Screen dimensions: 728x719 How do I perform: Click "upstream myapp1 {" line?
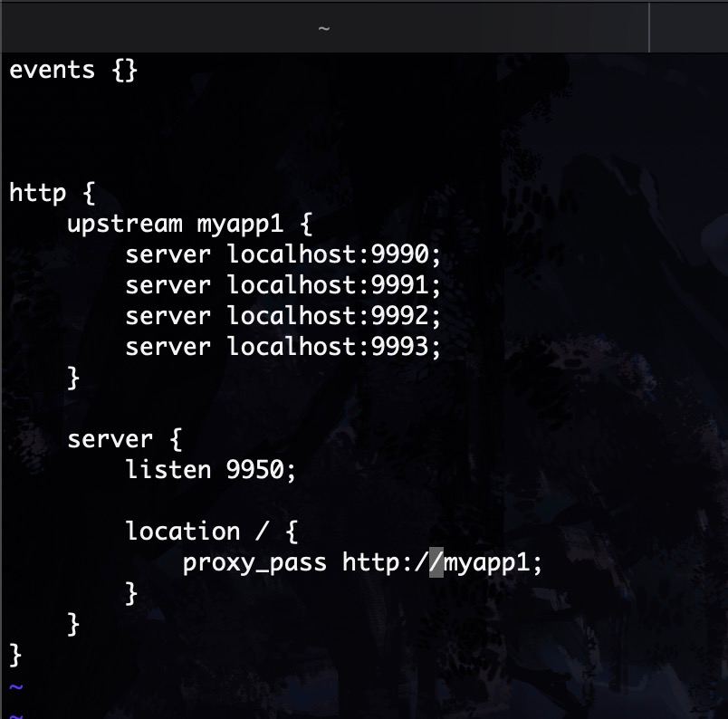click(x=190, y=224)
